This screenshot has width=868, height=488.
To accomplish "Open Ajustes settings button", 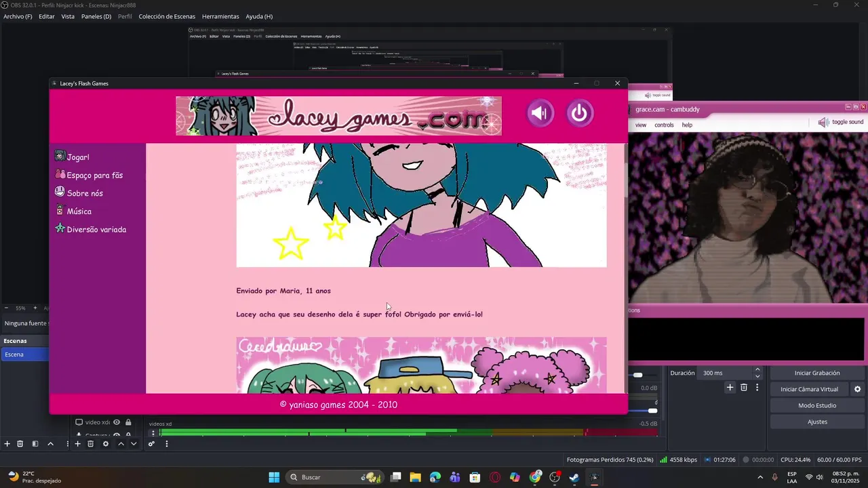I will click(817, 422).
